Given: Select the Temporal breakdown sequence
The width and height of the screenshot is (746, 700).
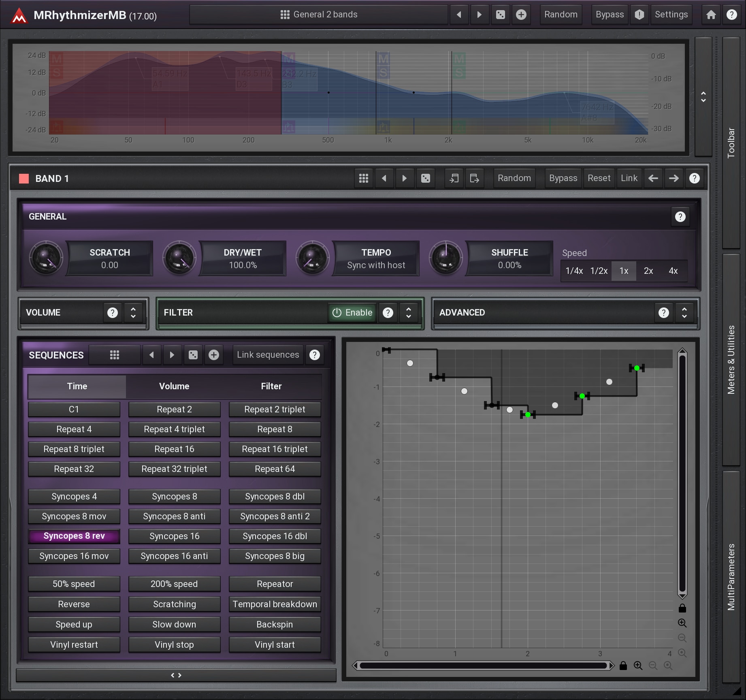Looking at the screenshot, I should pyautogui.click(x=275, y=604).
